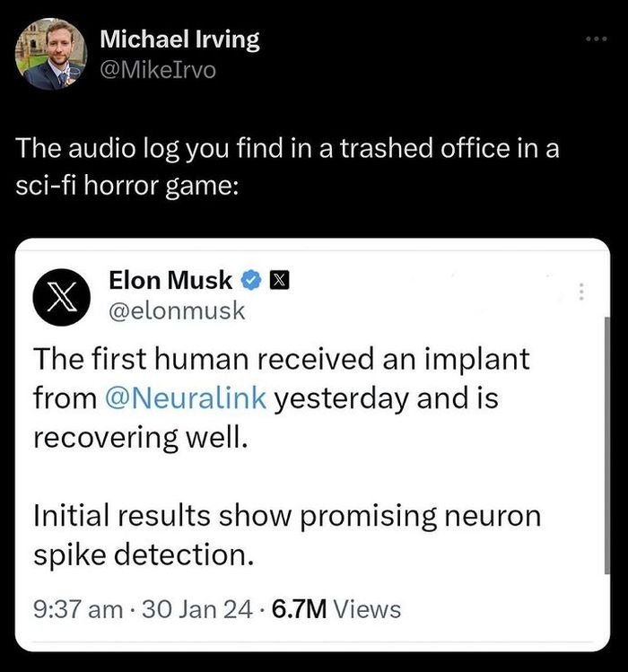628x672 pixels.
Task: Click Michael Irving's profile picture
Action: [x=51, y=55]
